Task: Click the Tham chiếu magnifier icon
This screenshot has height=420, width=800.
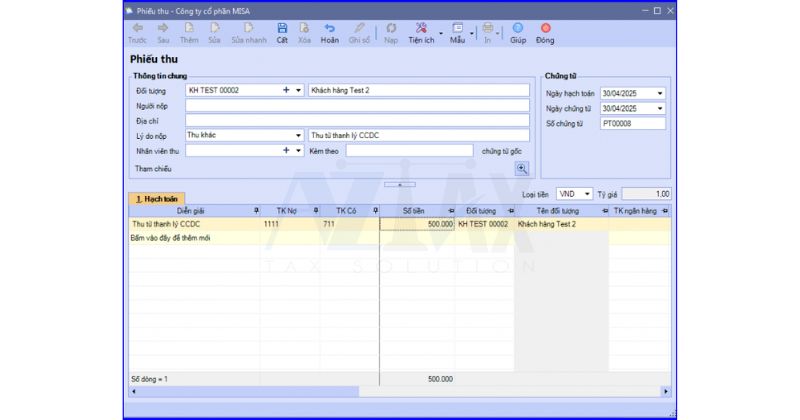Action: 521,168
